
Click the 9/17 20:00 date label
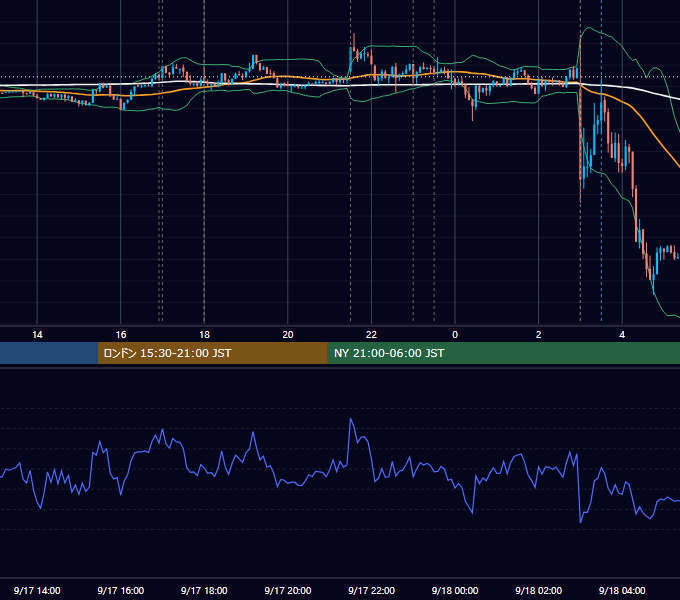(288, 590)
